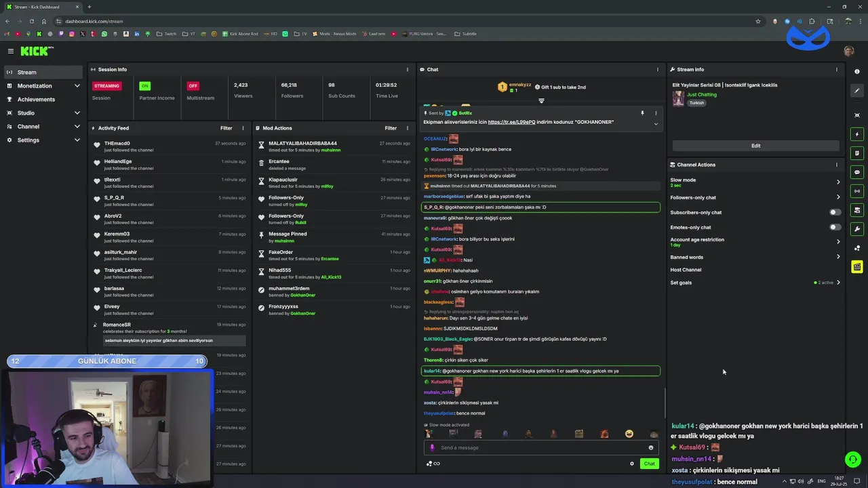Select the pencil edit icon in right sidebar
The width and height of the screenshot is (868, 488).
coord(857,91)
